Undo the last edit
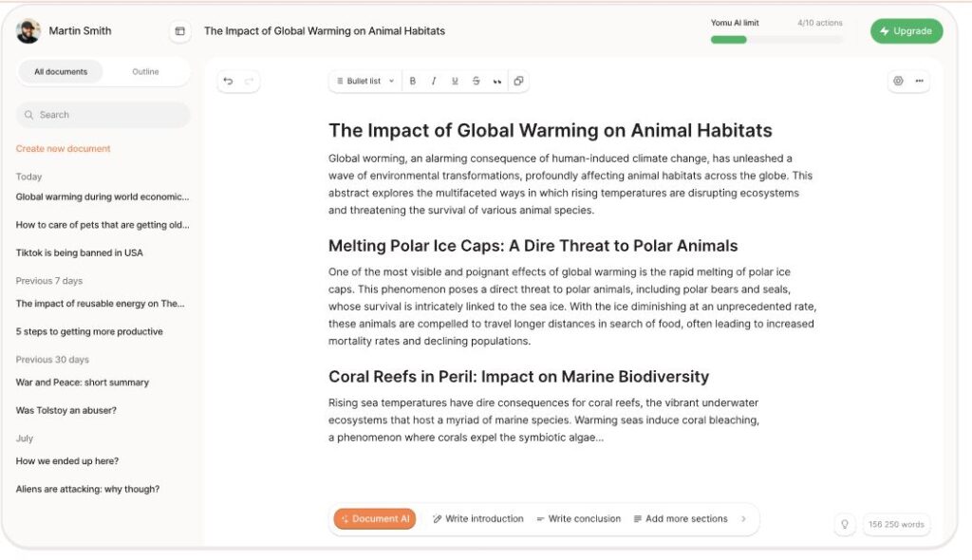This screenshot has height=560, width=972. pos(228,82)
